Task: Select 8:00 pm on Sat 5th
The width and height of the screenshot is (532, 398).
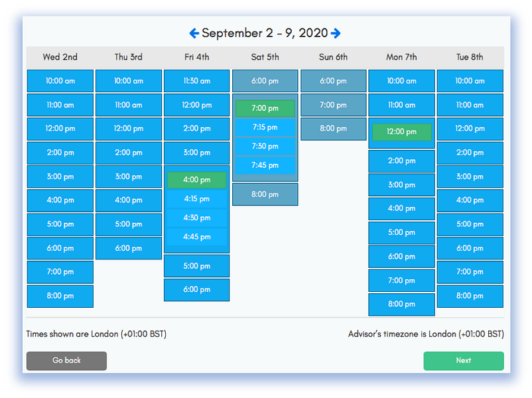Action: 265,194
